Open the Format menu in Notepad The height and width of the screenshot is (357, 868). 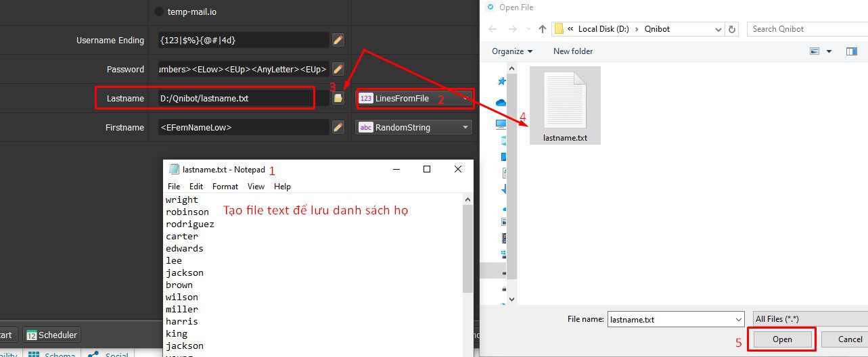click(225, 187)
